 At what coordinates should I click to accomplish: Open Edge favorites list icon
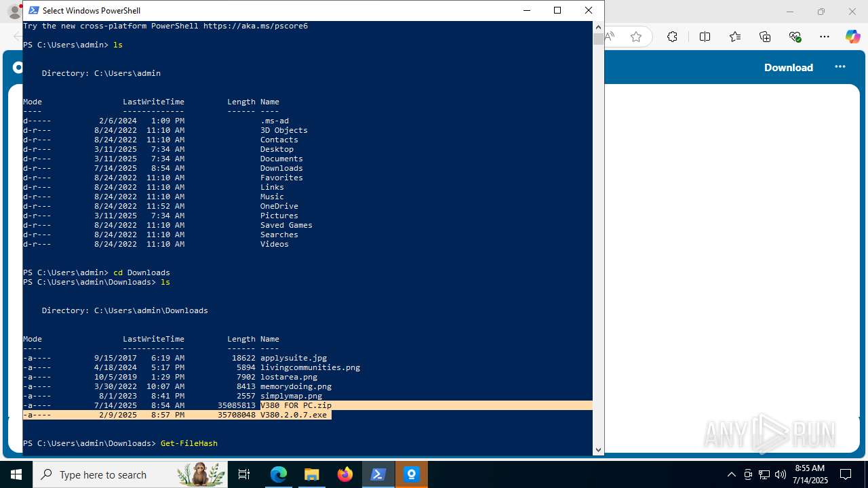click(x=735, y=37)
